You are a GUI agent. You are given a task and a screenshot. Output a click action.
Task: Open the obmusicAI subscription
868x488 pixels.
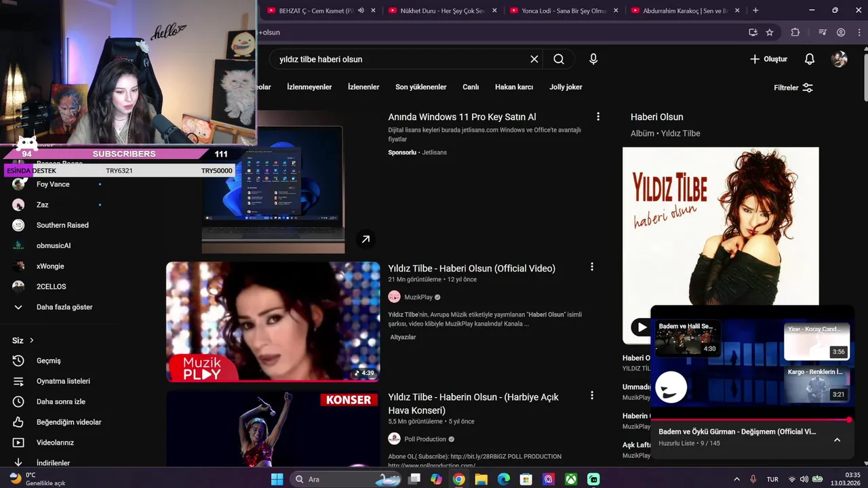pyautogui.click(x=54, y=245)
